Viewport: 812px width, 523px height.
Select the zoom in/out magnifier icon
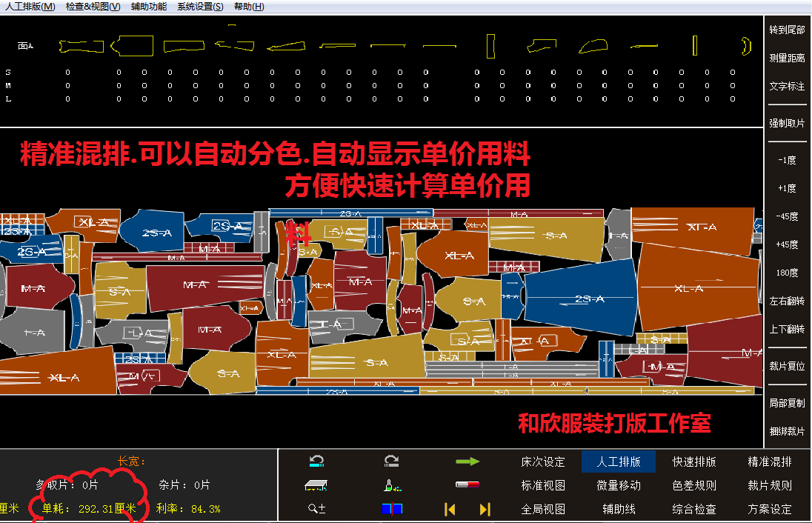click(316, 510)
